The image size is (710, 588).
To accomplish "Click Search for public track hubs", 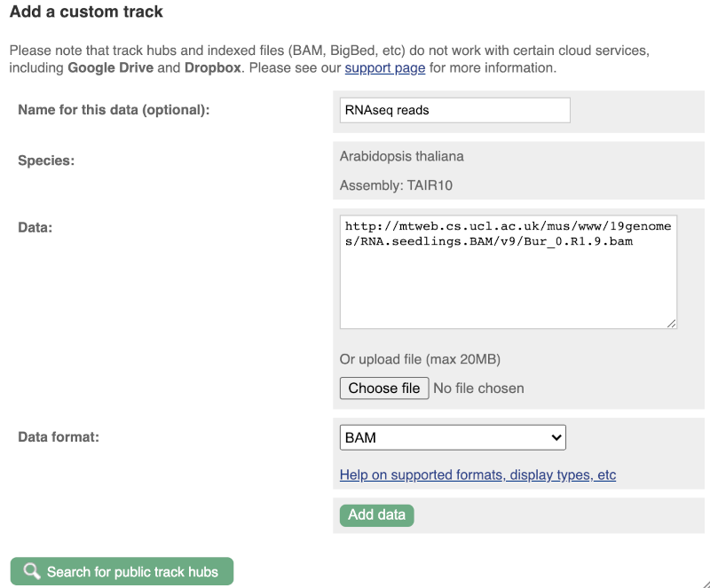I will (x=122, y=571).
